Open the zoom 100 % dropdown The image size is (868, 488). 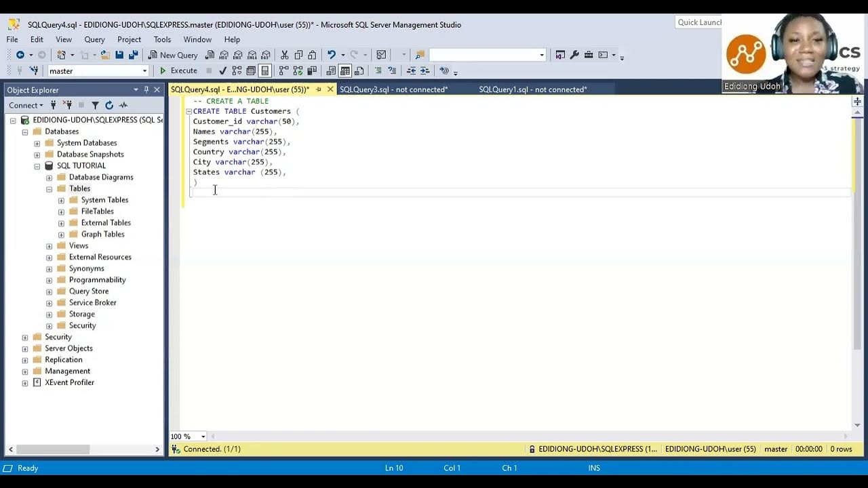203,436
